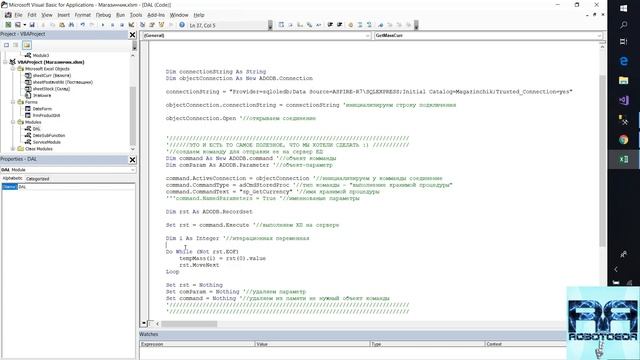The height and width of the screenshot is (360, 640).
Task: Click the Outdent icon in Edit toolbar
Action: click(339, 25)
